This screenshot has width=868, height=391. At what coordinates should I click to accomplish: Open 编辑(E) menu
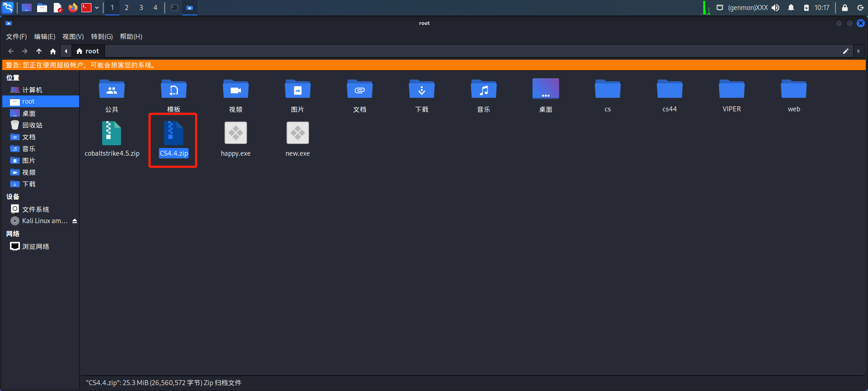[45, 37]
